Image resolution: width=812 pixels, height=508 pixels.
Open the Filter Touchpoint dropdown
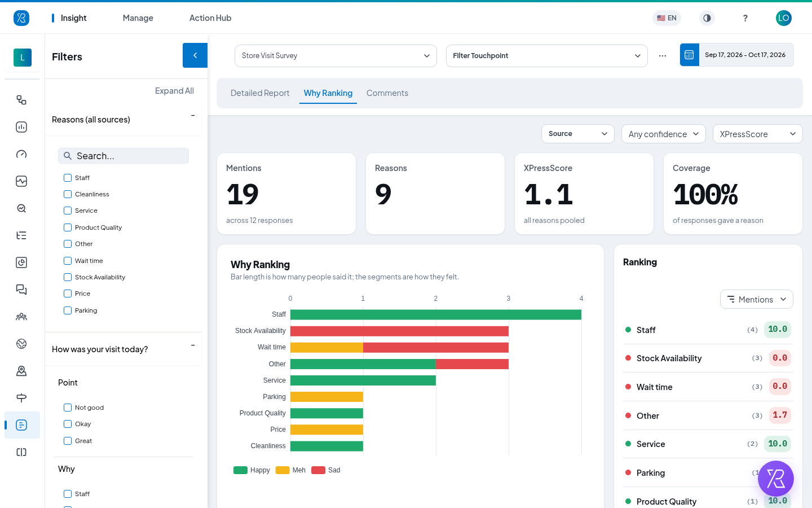pos(547,56)
